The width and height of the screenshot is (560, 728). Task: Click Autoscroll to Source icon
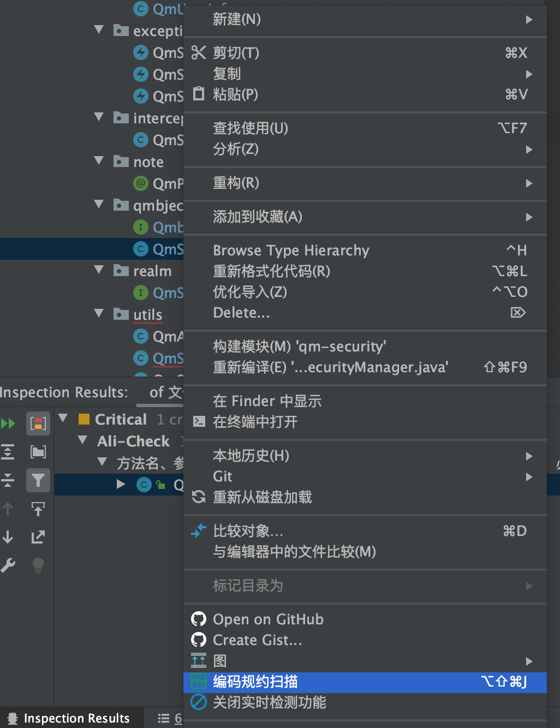click(x=38, y=509)
